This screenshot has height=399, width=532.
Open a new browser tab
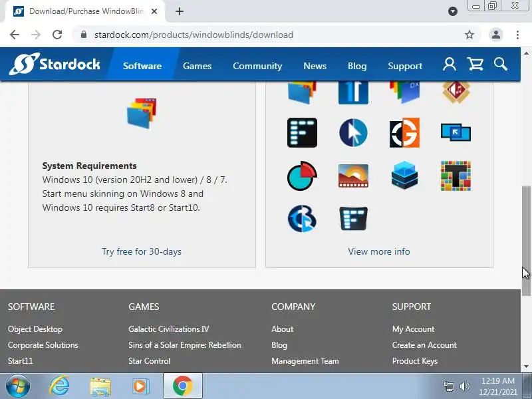tap(180, 11)
